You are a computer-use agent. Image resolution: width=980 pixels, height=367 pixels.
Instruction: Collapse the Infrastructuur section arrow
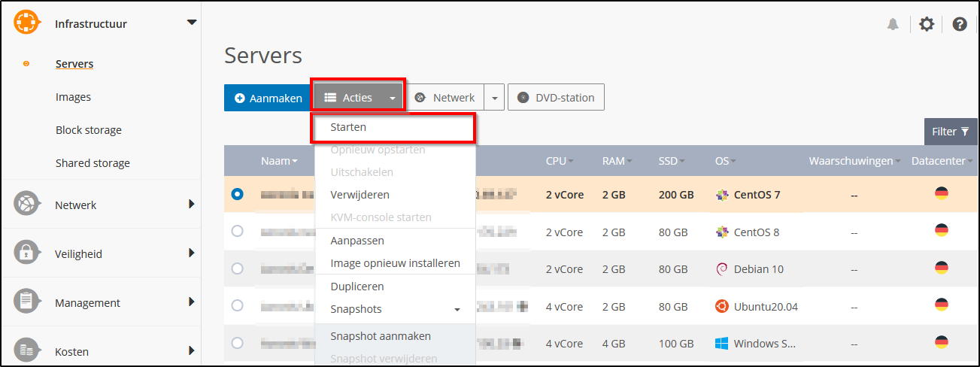[191, 23]
